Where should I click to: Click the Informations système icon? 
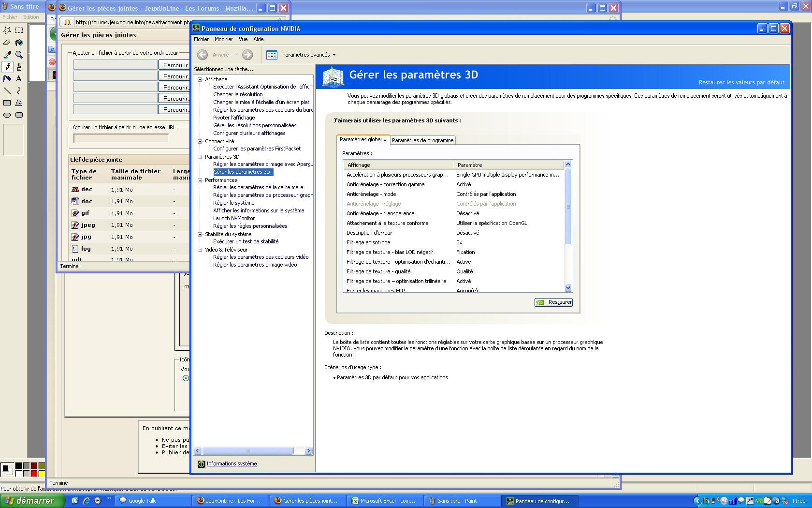point(201,464)
